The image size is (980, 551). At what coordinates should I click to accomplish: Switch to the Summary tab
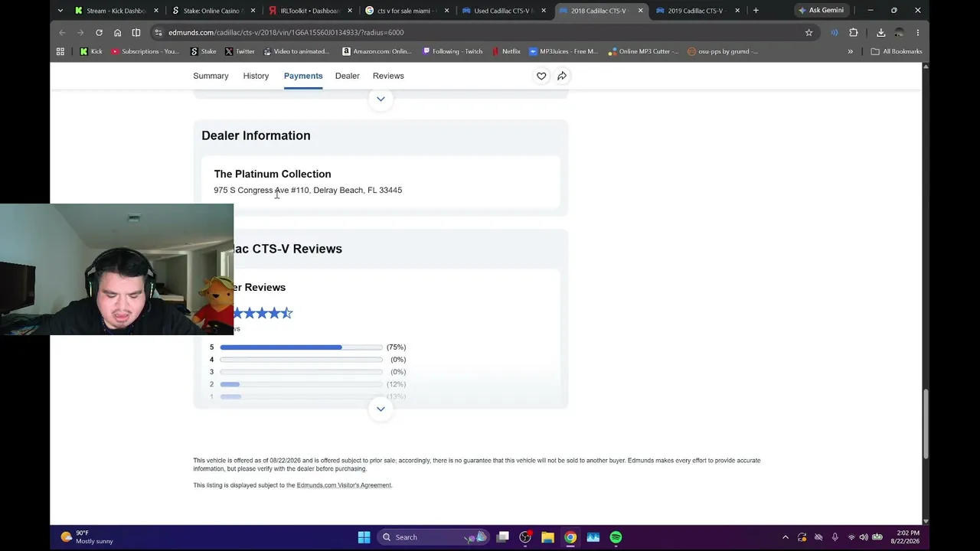(x=211, y=76)
